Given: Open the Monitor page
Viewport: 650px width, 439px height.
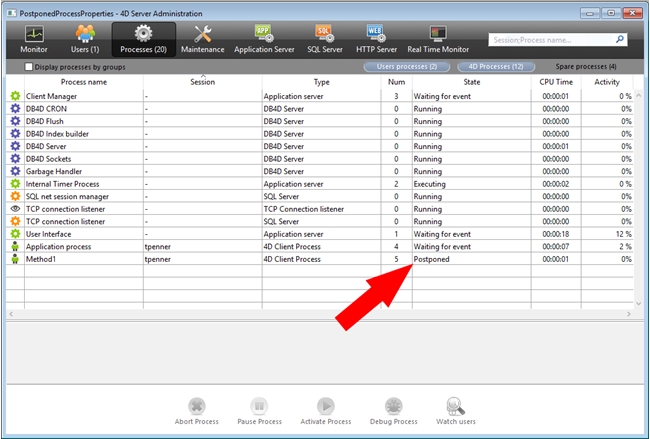Looking at the screenshot, I should pyautogui.click(x=33, y=40).
